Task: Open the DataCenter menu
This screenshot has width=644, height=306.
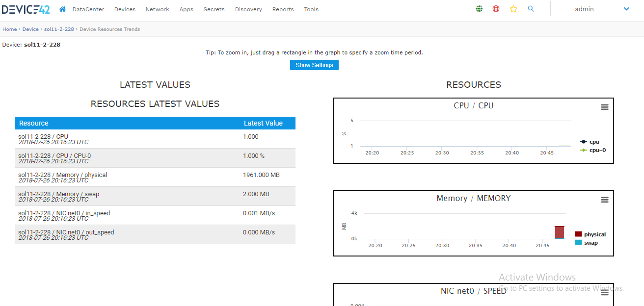Action: pos(88,9)
